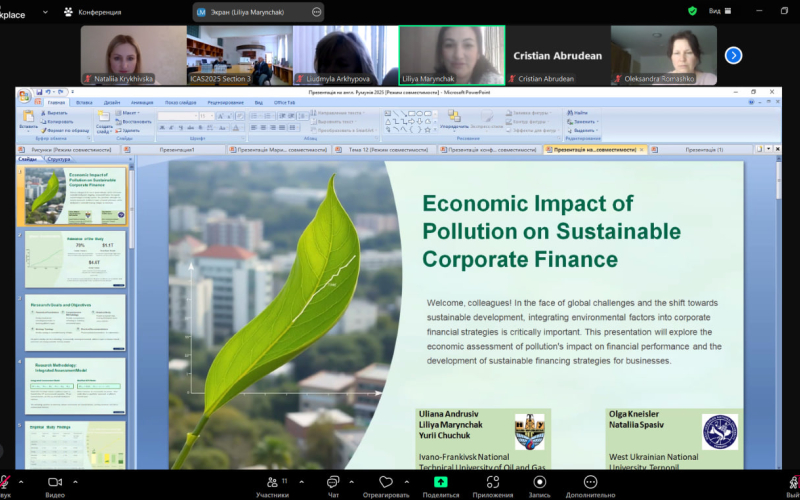Image resolution: width=800 pixels, height=500 pixels.
Task: Open the Макет layout dropdown
Action: click(128, 113)
